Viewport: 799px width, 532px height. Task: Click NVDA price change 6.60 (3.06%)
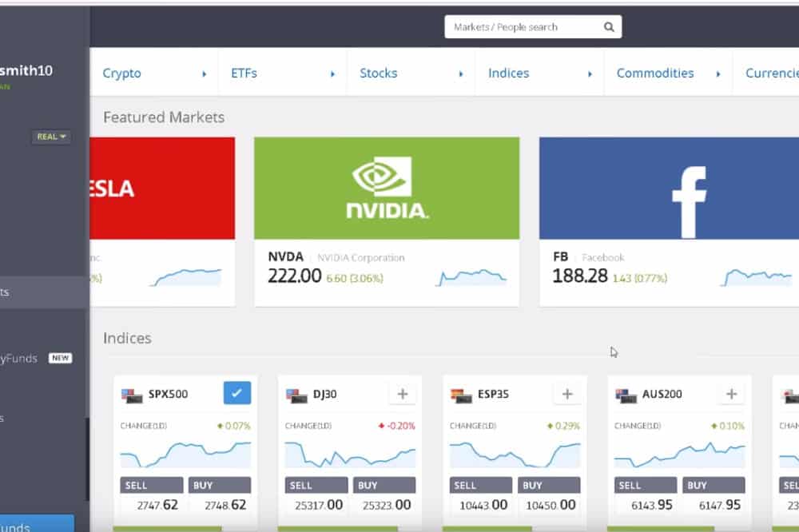(x=355, y=278)
